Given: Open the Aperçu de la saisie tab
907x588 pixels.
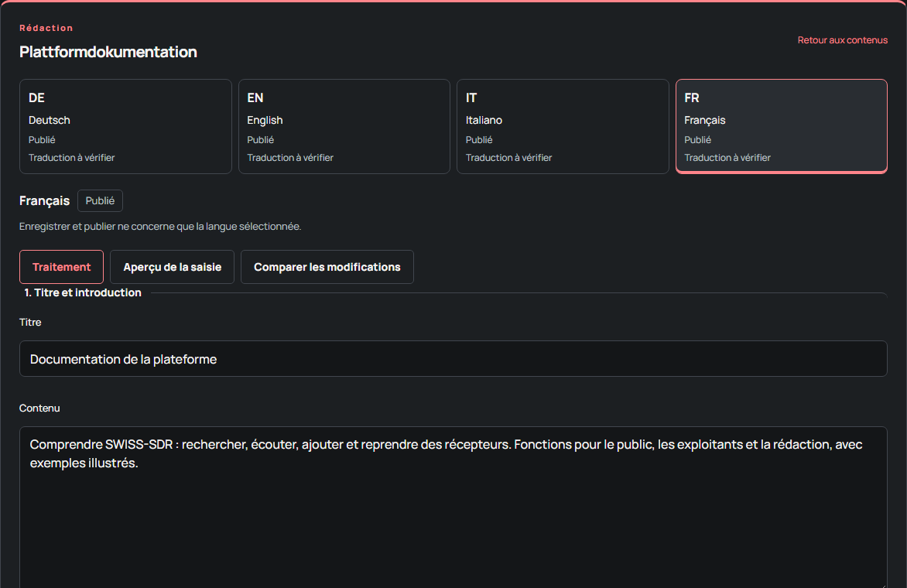Looking at the screenshot, I should 173,267.
